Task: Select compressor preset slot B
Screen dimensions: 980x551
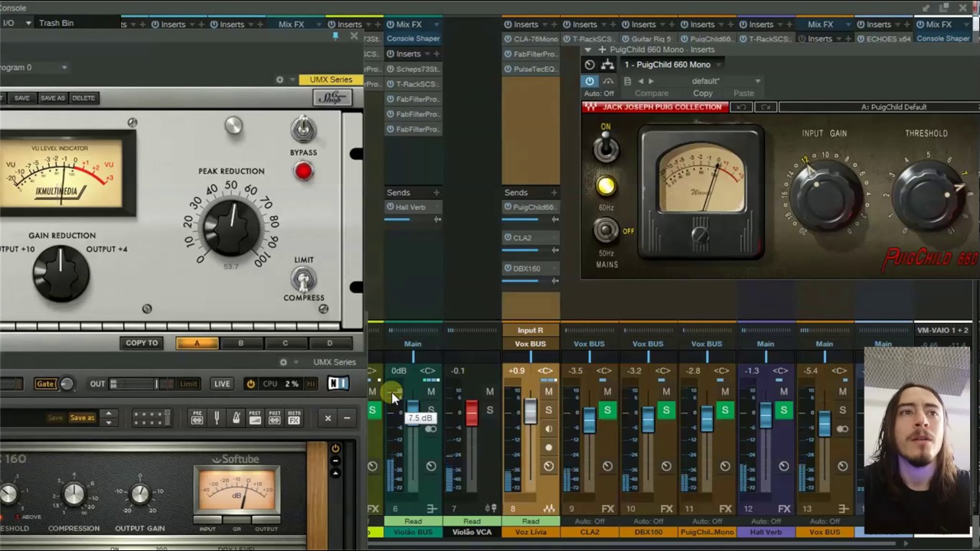Action: pos(240,343)
